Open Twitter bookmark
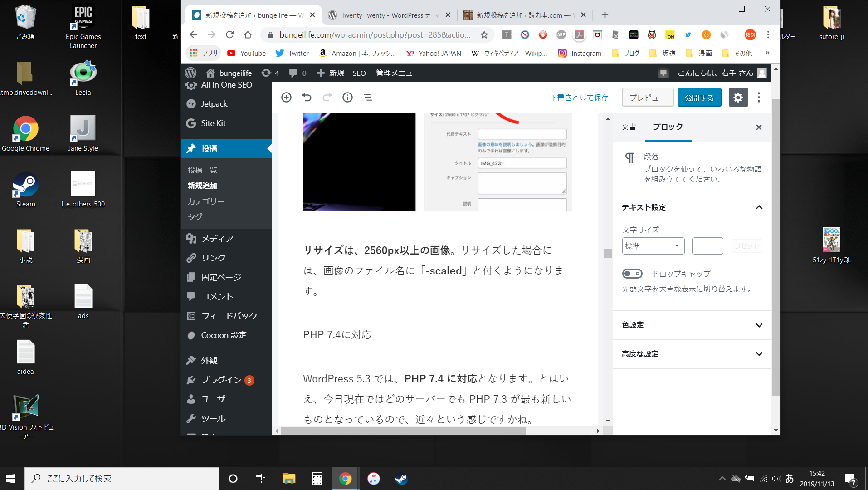This screenshot has height=490, width=868. 292,54
